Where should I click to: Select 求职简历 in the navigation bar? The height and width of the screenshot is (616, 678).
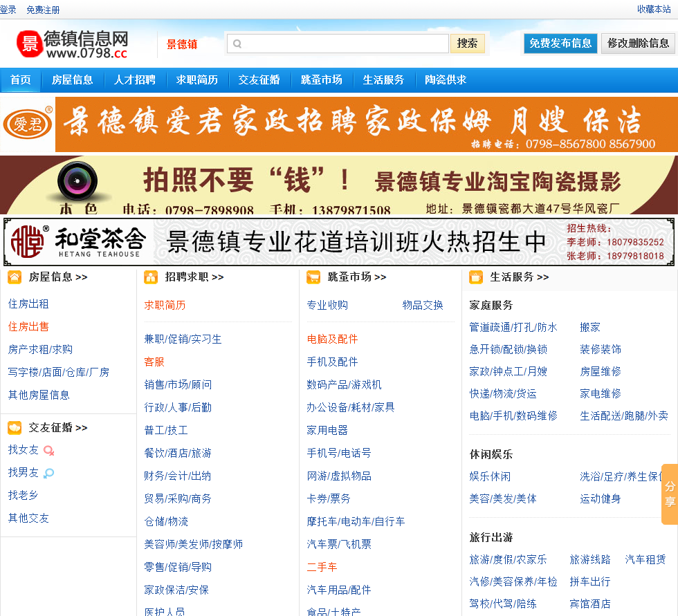pos(196,80)
